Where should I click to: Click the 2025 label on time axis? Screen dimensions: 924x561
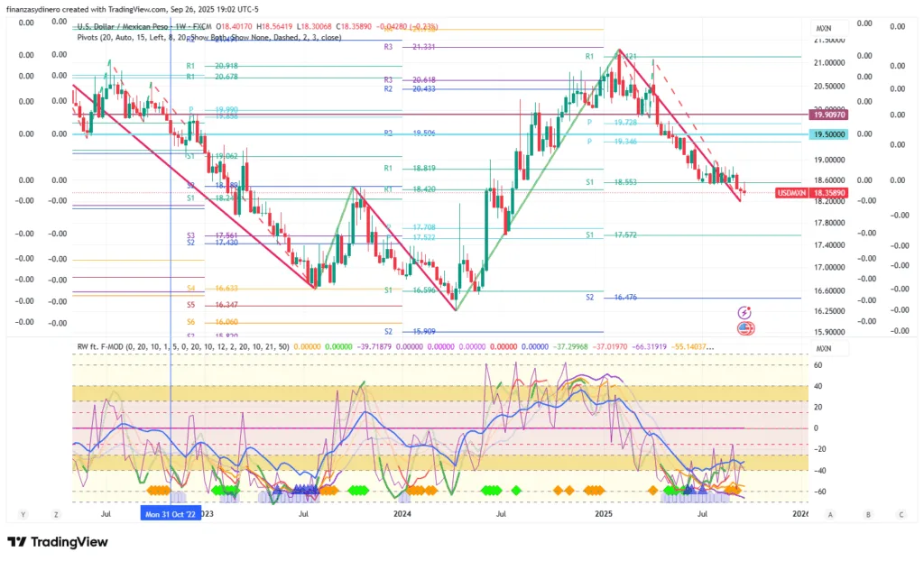click(604, 514)
